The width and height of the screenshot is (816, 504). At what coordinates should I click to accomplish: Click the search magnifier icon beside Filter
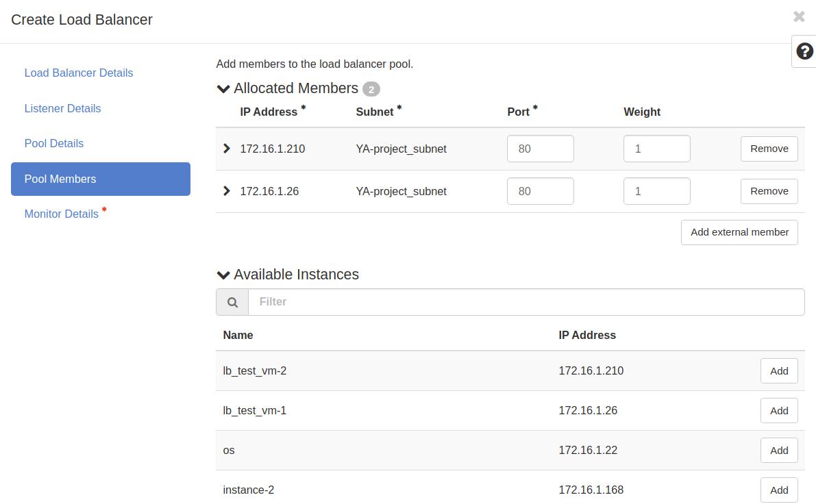tap(232, 302)
